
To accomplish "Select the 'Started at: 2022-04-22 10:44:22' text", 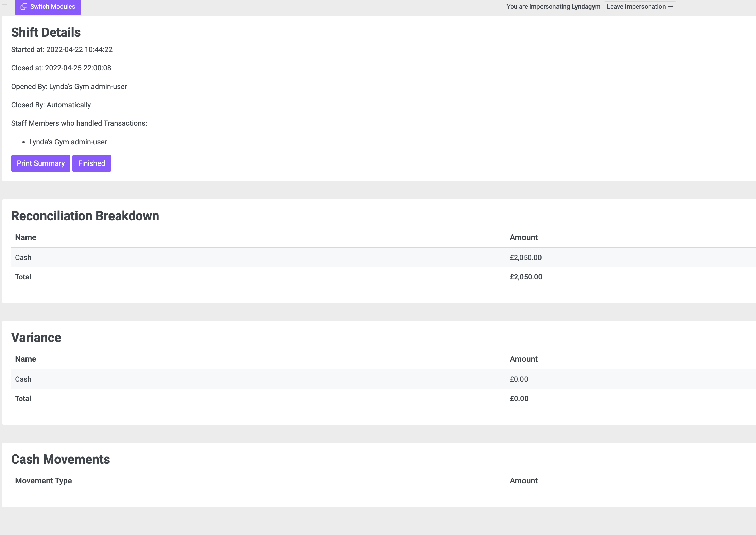I will [62, 50].
